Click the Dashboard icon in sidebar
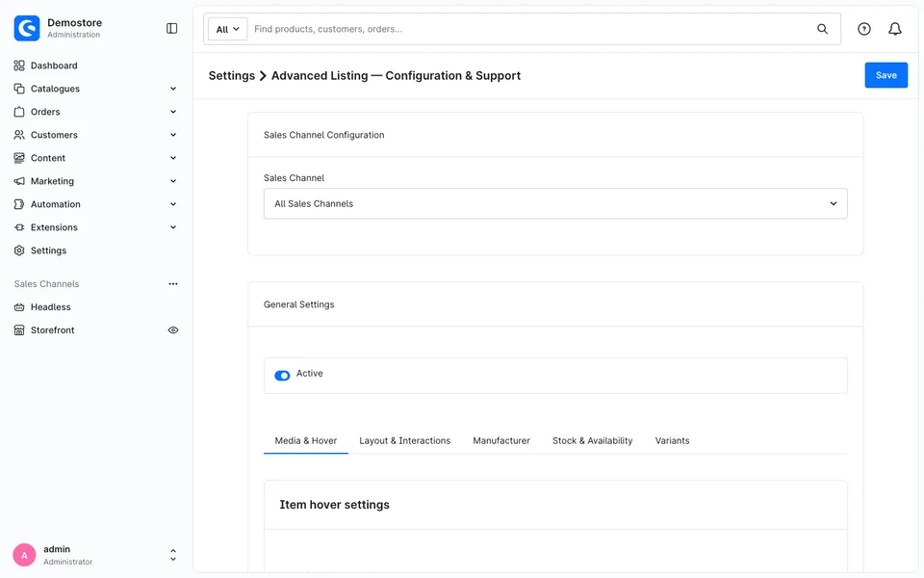924x578 pixels. point(19,66)
